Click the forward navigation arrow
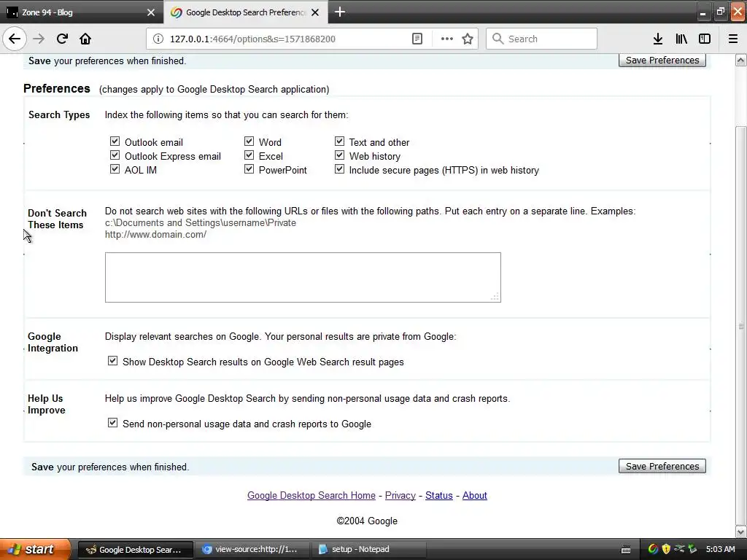This screenshot has width=747, height=560. tap(39, 39)
